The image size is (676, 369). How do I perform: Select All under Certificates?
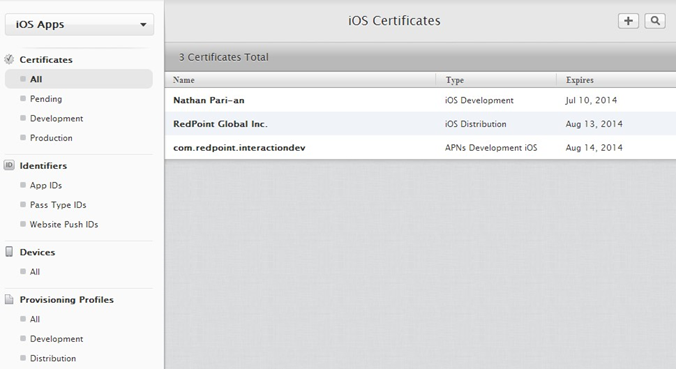(79, 79)
